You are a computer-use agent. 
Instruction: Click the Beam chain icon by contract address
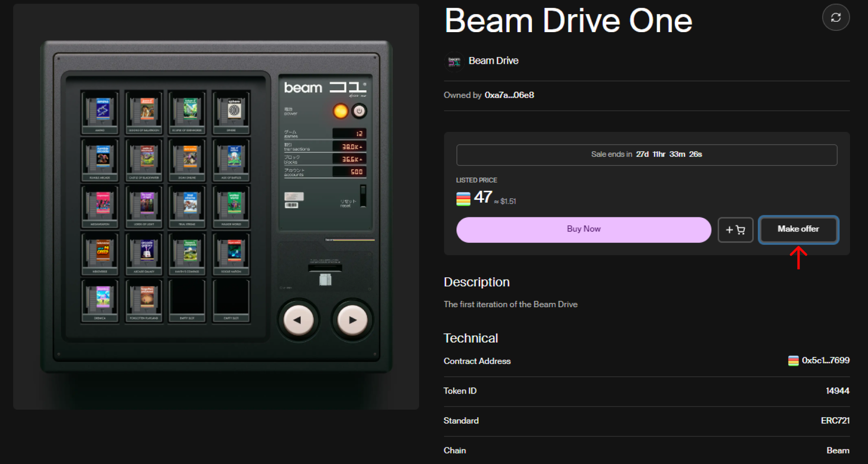[793, 361]
